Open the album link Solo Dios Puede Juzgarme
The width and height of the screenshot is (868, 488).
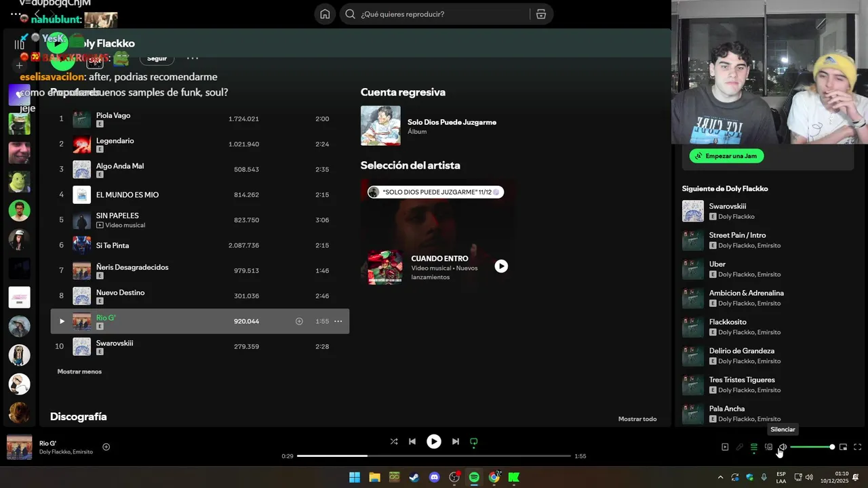pyautogui.click(x=452, y=122)
